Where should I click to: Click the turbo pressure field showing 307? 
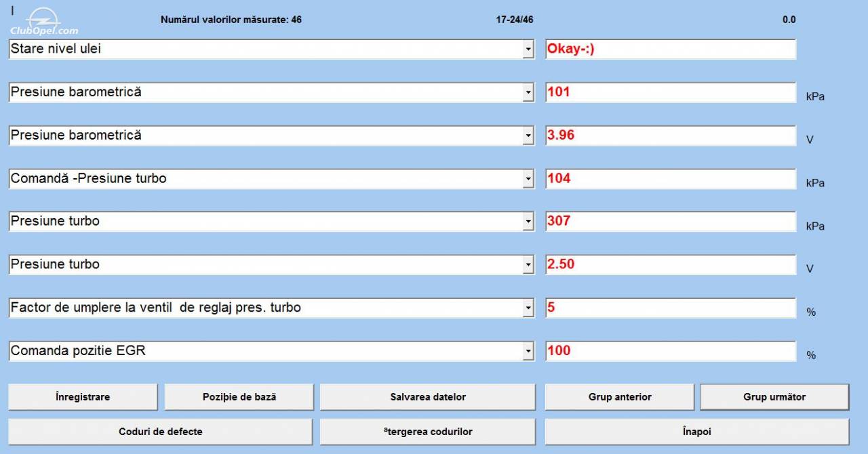671,222
